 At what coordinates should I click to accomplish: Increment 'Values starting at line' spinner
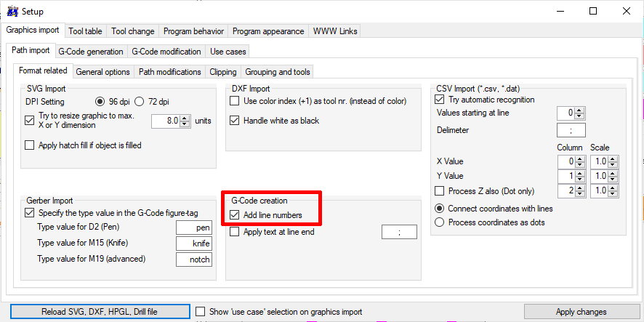pyautogui.click(x=580, y=110)
